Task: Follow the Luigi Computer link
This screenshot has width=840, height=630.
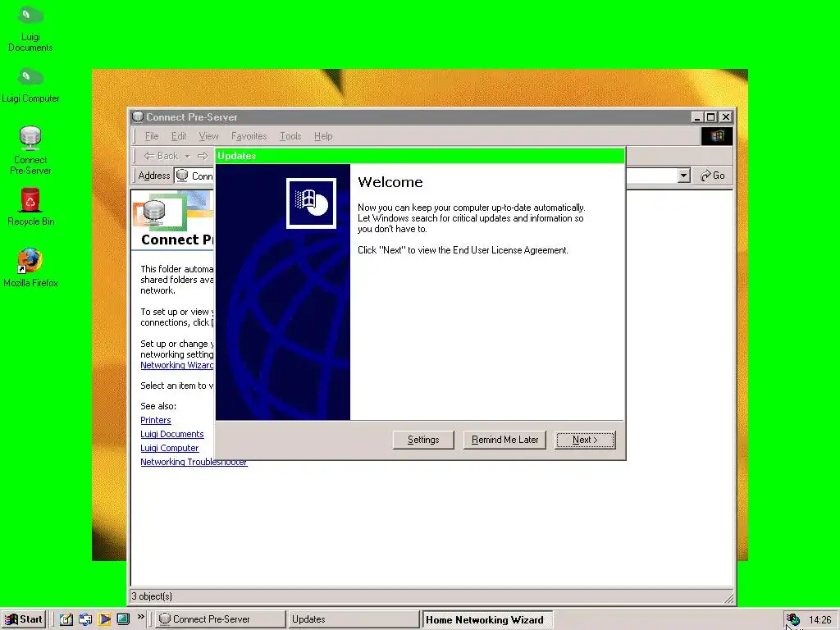Action: point(169,449)
